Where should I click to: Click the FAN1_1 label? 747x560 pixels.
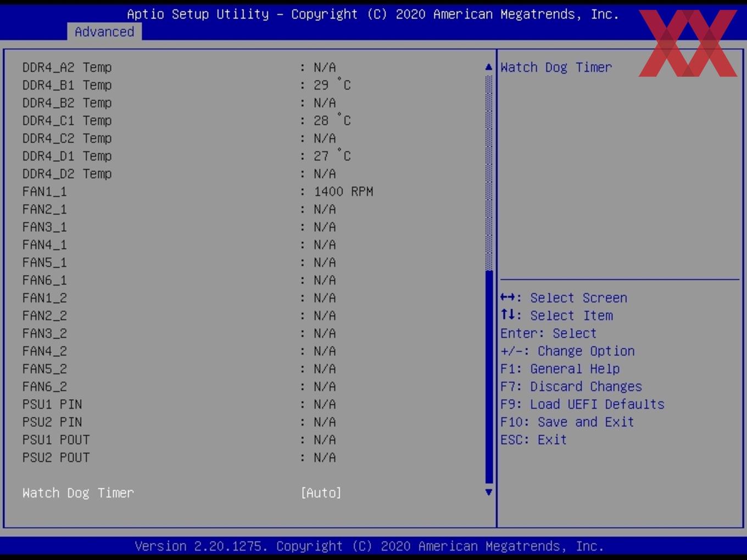[x=44, y=192]
